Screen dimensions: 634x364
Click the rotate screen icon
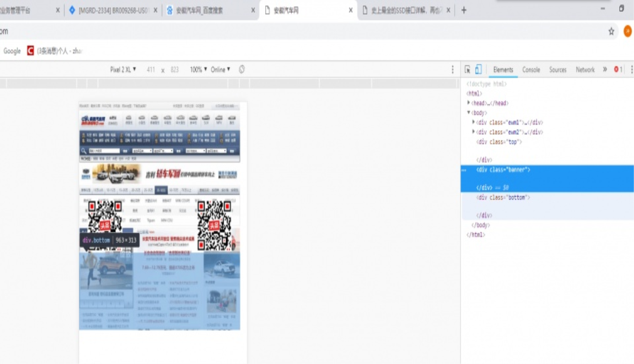point(242,70)
